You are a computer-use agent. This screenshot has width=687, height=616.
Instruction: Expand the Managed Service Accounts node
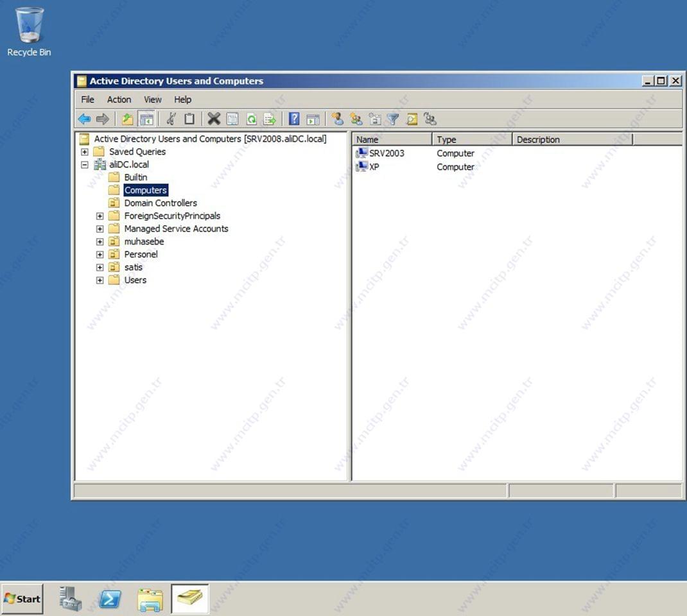[100, 229]
